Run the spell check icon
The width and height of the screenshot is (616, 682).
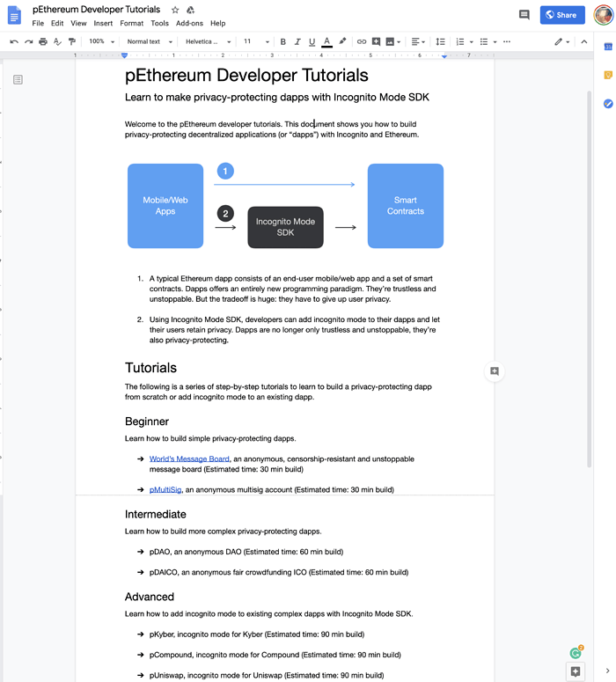[57, 41]
